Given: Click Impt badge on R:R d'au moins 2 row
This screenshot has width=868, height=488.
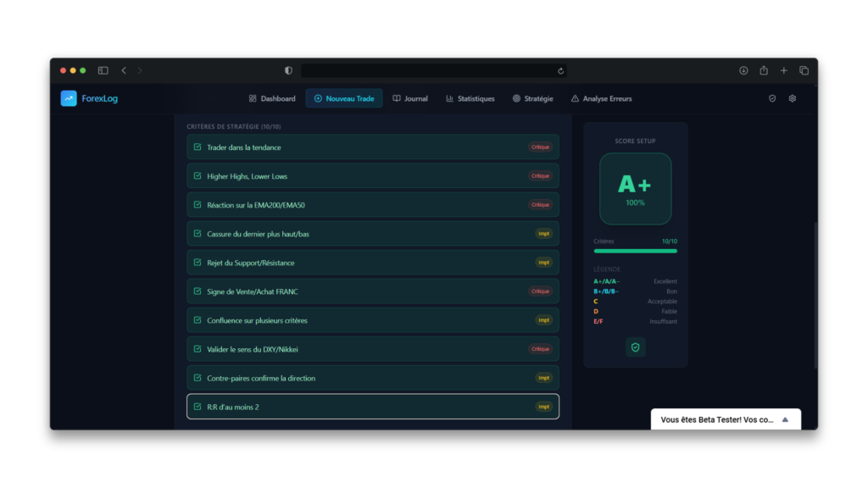Looking at the screenshot, I should pos(543,407).
